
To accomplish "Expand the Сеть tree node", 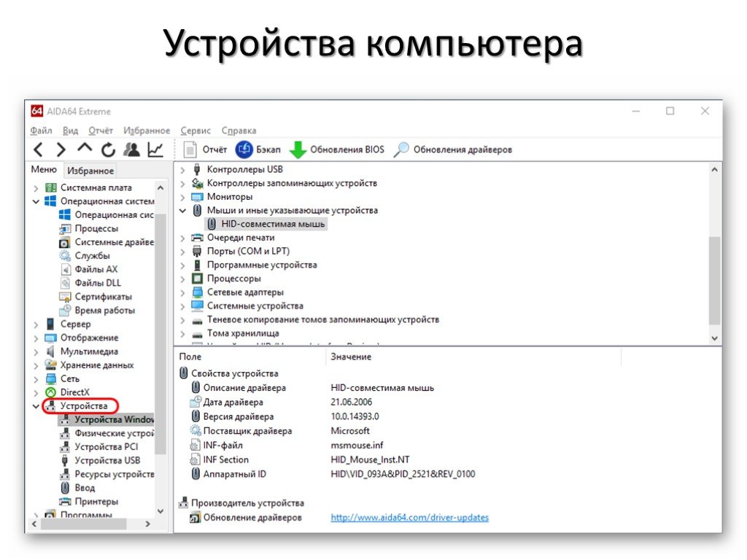I will coord(36,379).
